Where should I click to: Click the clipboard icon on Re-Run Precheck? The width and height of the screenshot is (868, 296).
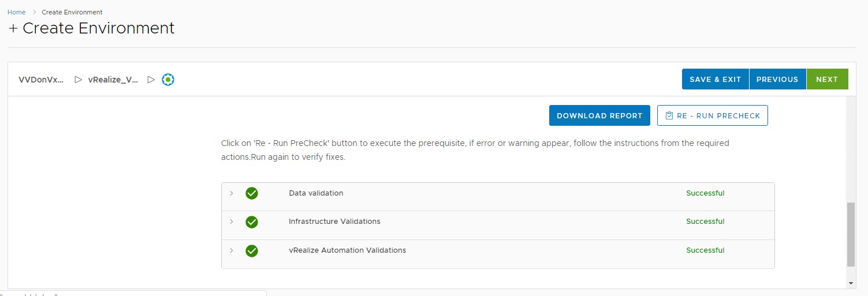coord(669,115)
